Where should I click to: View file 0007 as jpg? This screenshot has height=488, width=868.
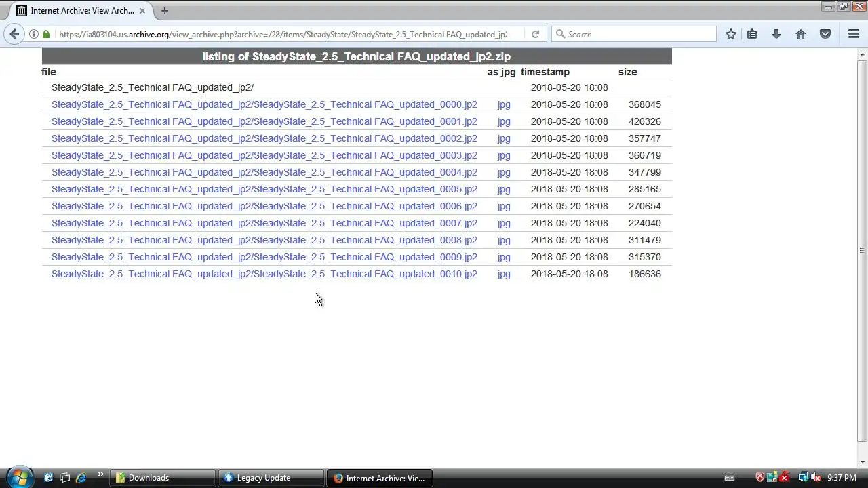(x=504, y=224)
